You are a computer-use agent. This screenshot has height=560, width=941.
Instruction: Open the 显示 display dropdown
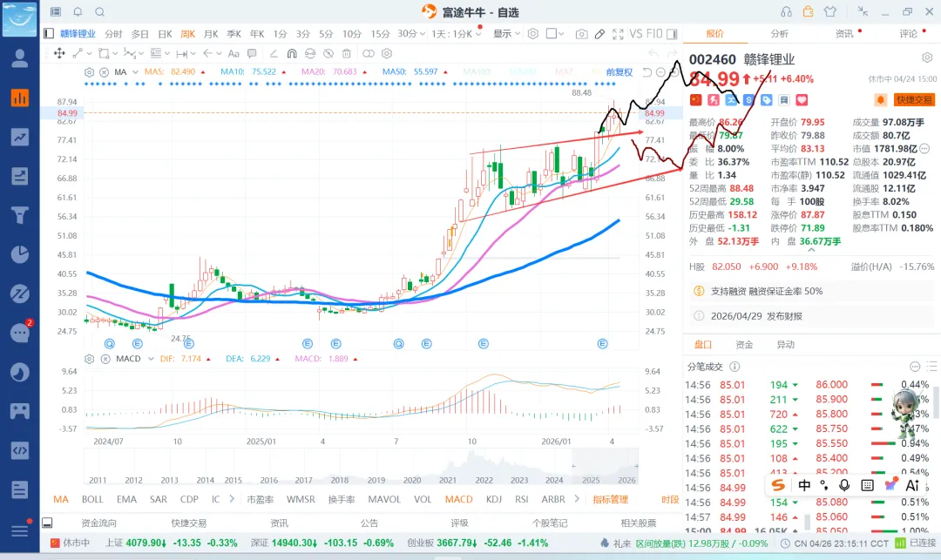coord(506,34)
